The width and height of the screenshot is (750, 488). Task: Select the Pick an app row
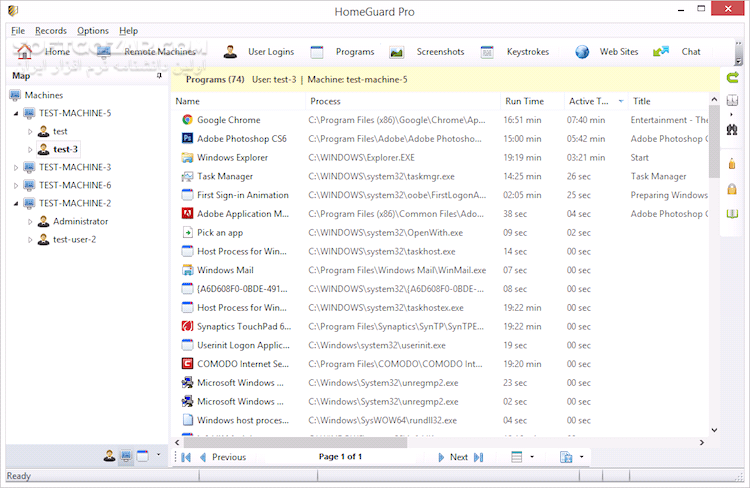pyautogui.click(x=440, y=233)
